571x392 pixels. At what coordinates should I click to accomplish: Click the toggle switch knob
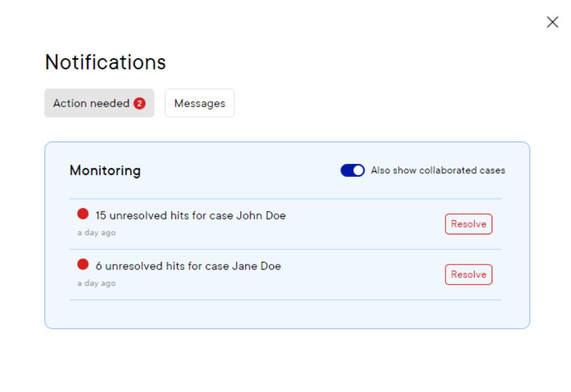click(x=357, y=170)
